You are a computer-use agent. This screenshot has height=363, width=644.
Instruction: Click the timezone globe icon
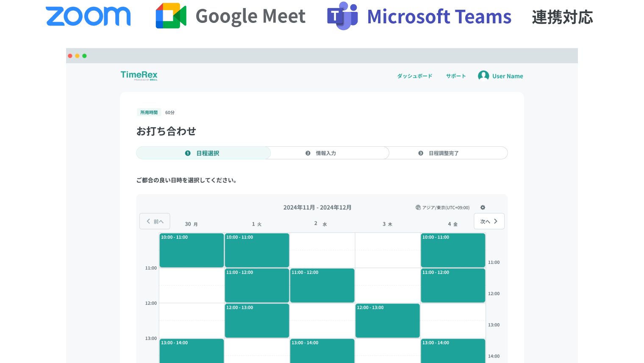pyautogui.click(x=418, y=207)
